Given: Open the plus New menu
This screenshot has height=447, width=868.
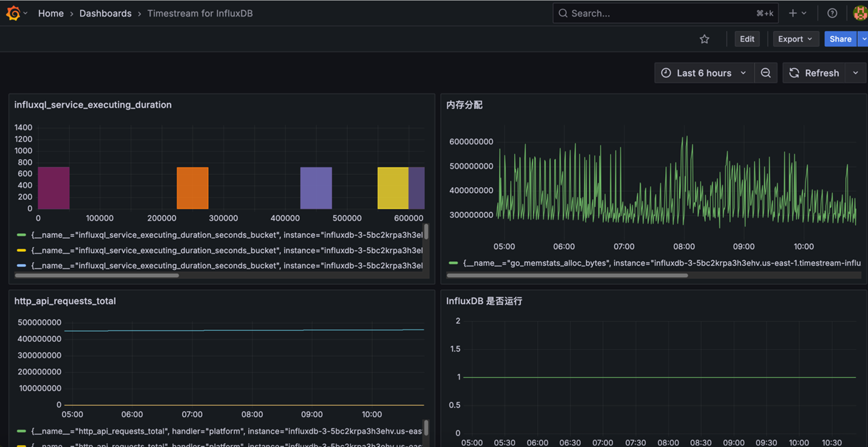Looking at the screenshot, I should pos(798,13).
